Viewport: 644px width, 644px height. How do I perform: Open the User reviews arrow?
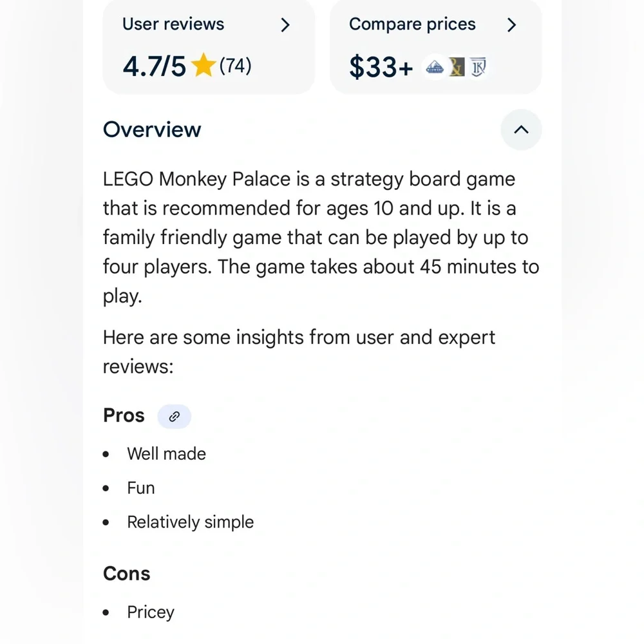coord(285,25)
